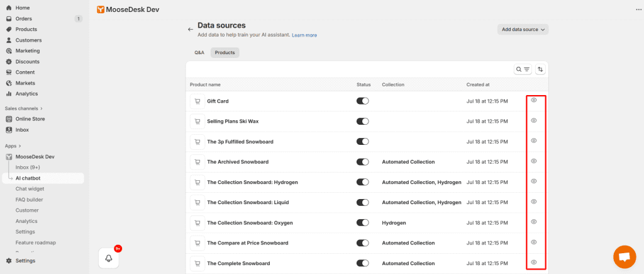Open Feature roadmap menu item
The width and height of the screenshot is (644, 274).
click(x=36, y=243)
